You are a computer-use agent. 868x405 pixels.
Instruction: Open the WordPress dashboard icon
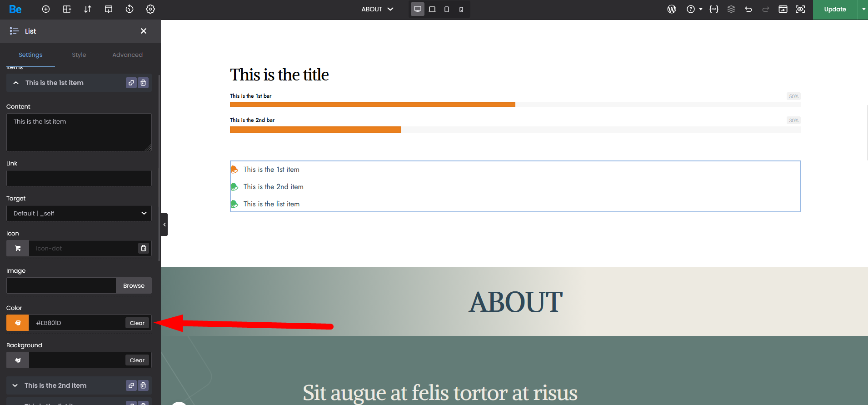coord(671,9)
